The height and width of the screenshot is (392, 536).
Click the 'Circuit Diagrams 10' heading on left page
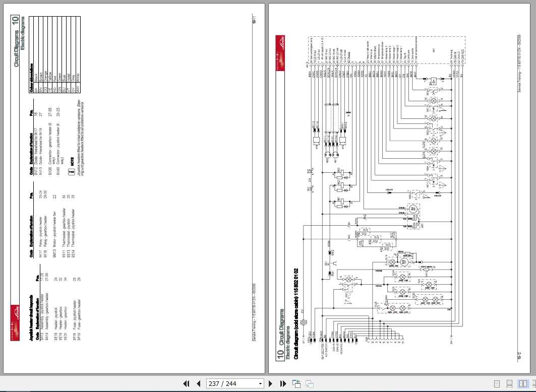tap(16, 41)
